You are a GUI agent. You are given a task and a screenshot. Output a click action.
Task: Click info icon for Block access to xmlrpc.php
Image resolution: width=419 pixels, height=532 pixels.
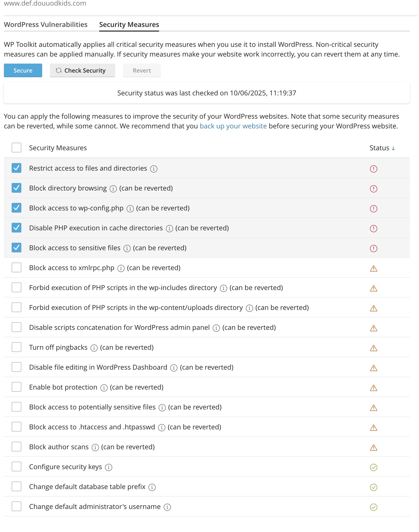tap(121, 268)
